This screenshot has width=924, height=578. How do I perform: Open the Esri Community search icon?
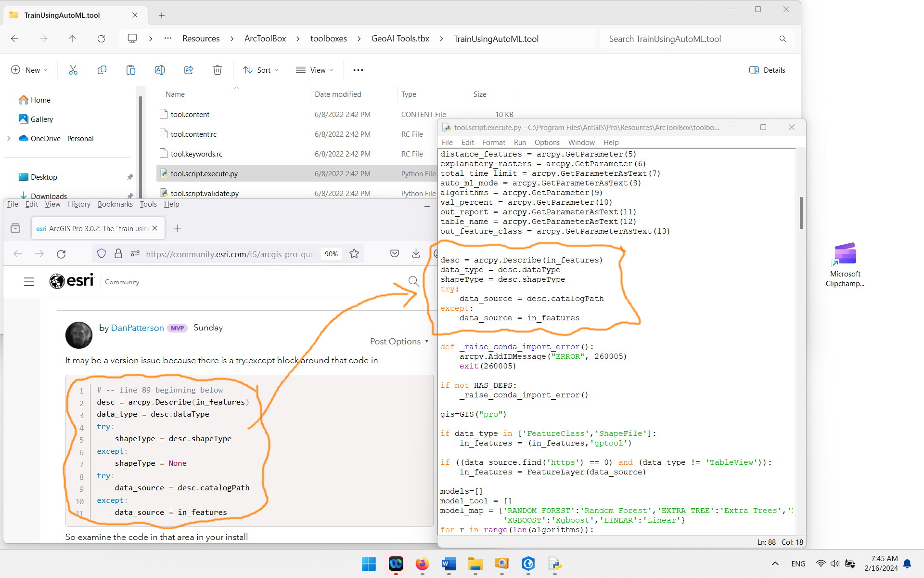coord(413,281)
